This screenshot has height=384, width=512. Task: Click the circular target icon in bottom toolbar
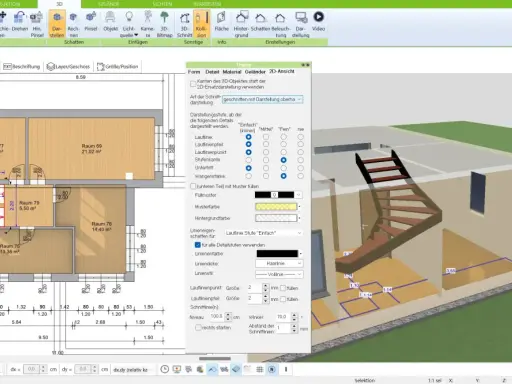pos(272,369)
